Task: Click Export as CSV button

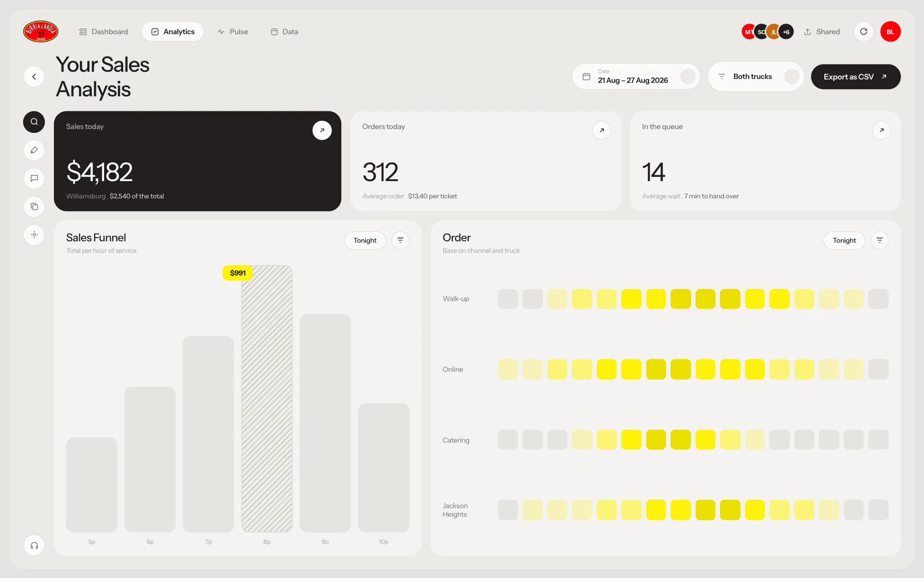Action: [x=856, y=77]
